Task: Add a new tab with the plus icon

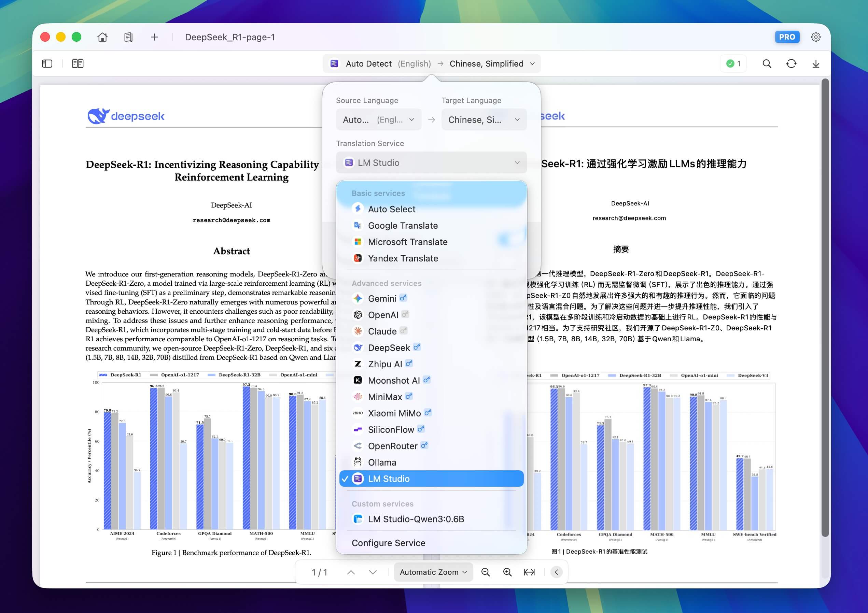Action: coord(154,37)
